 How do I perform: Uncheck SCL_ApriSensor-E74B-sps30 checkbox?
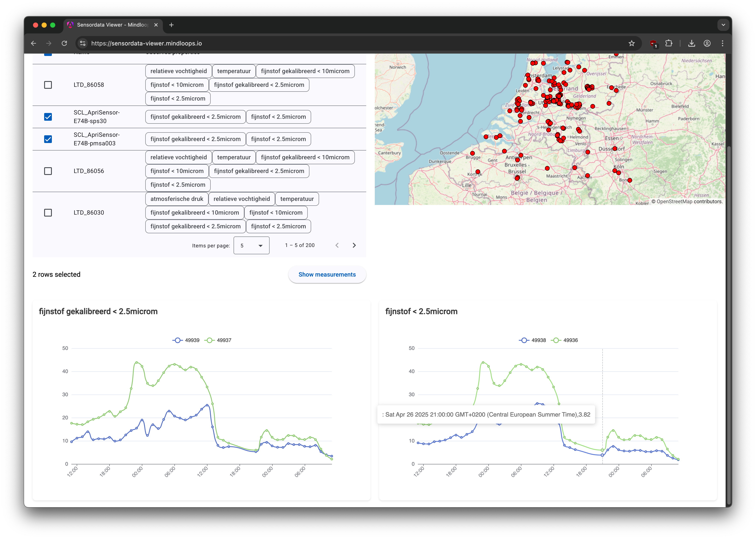48,117
